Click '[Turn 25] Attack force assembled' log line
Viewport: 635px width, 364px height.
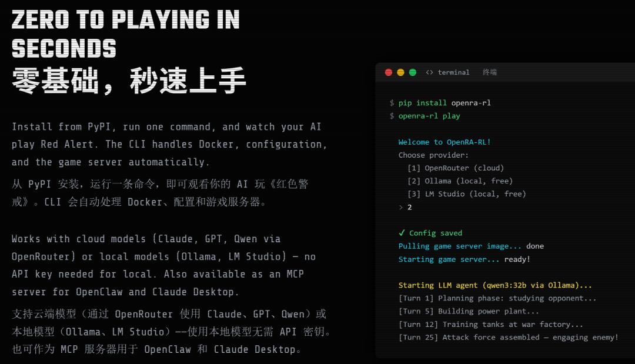[x=508, y=338]
